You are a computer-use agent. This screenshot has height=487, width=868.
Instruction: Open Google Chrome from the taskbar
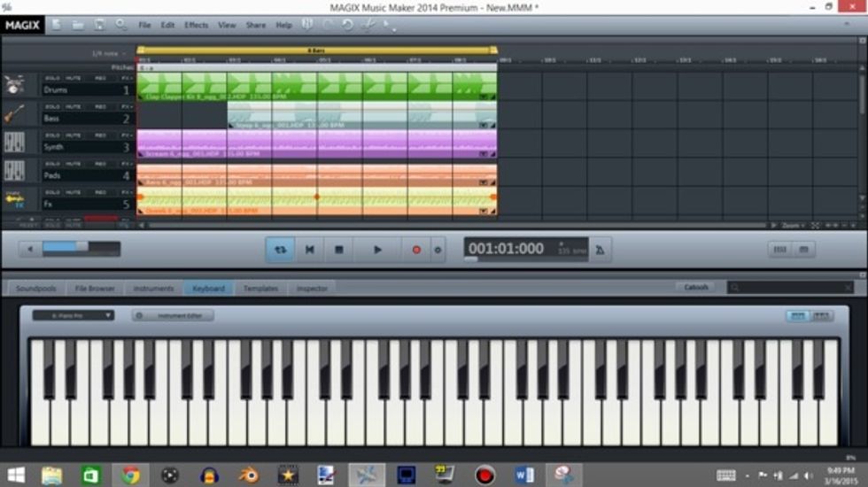pos(130,475)
